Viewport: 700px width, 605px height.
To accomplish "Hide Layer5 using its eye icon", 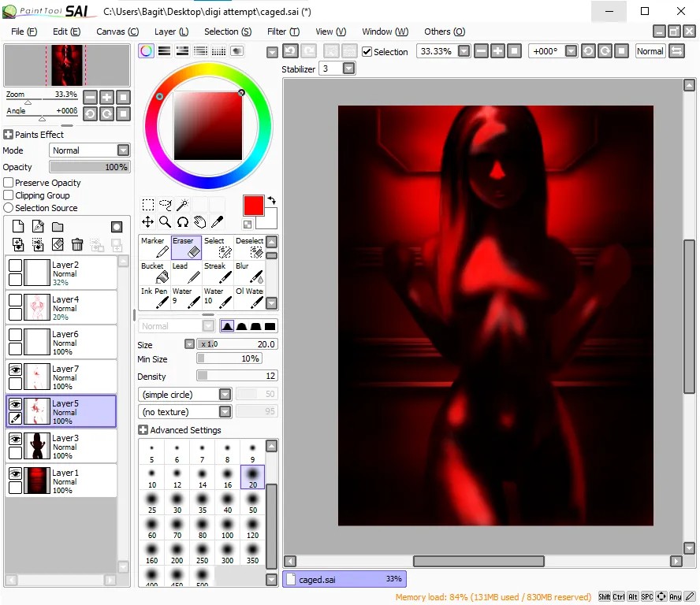I will [15, 404].
